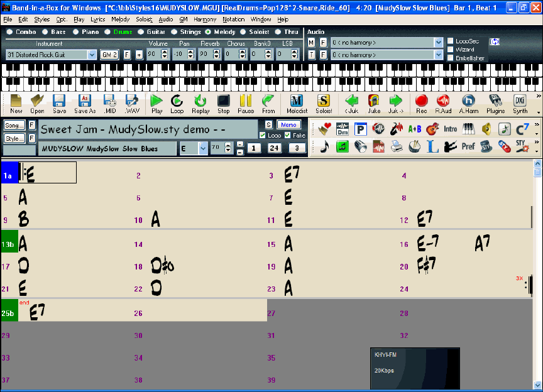Viewport: 543px width, 392px height.
Task: Export using the .MID icon
Action: pos(110,104)
